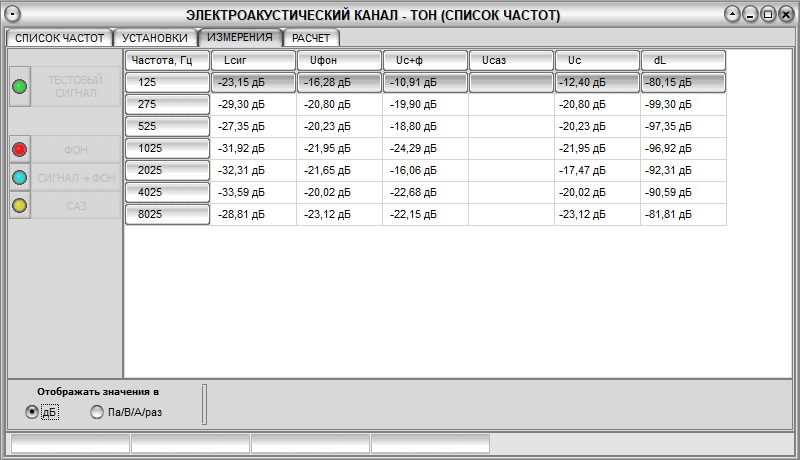Screen dimensions: 800x460
Task: Click the Uсаз column header
Action: (511, 61)
